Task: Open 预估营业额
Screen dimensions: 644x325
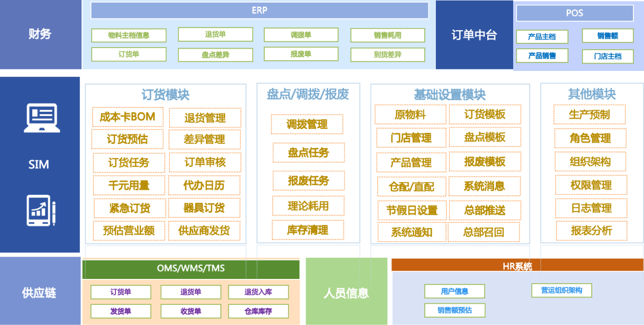Action: [x=129, y=231]
